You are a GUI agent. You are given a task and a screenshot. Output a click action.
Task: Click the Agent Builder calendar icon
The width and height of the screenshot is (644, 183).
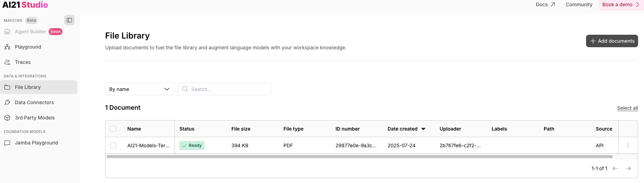point(7,32)
